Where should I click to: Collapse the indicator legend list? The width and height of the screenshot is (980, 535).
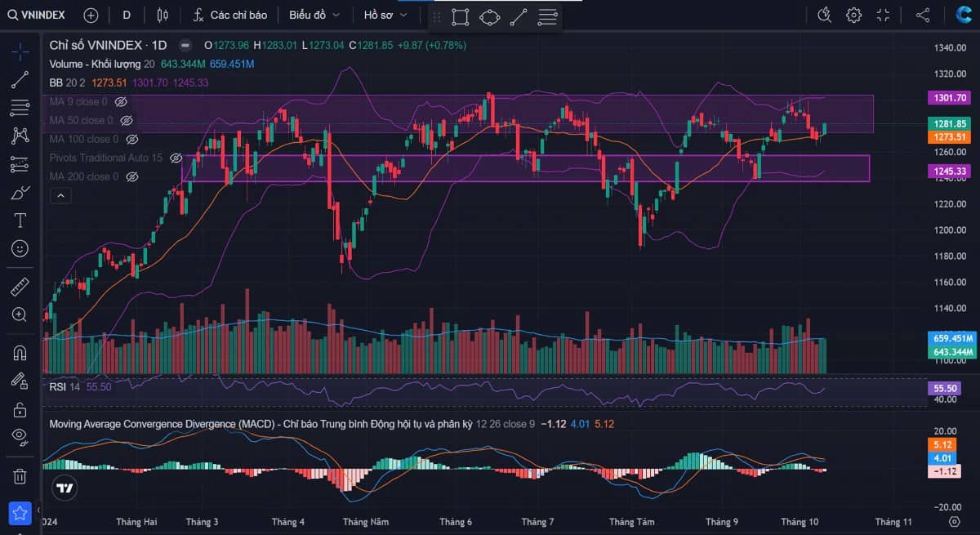60,195
